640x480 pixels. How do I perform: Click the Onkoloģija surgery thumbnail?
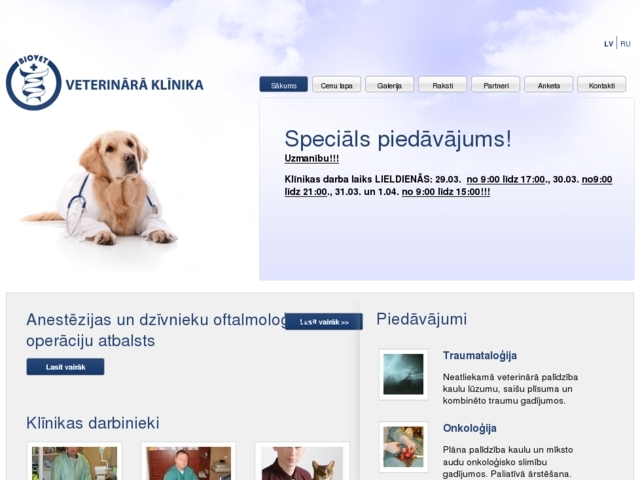pos(404,447)
